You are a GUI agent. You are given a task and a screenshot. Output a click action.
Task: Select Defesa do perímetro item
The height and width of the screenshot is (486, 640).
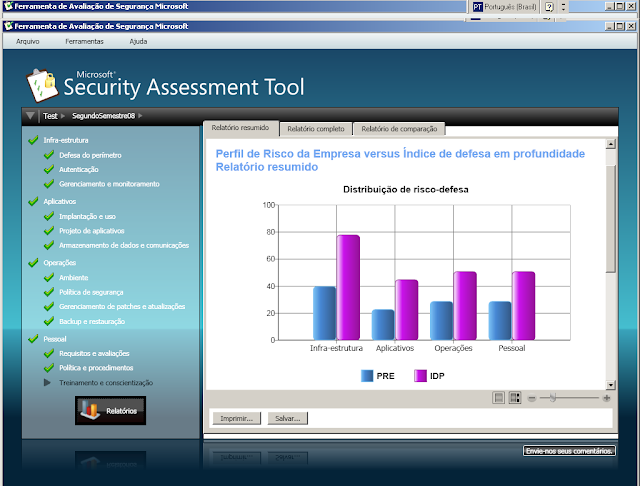click(90, 155)
